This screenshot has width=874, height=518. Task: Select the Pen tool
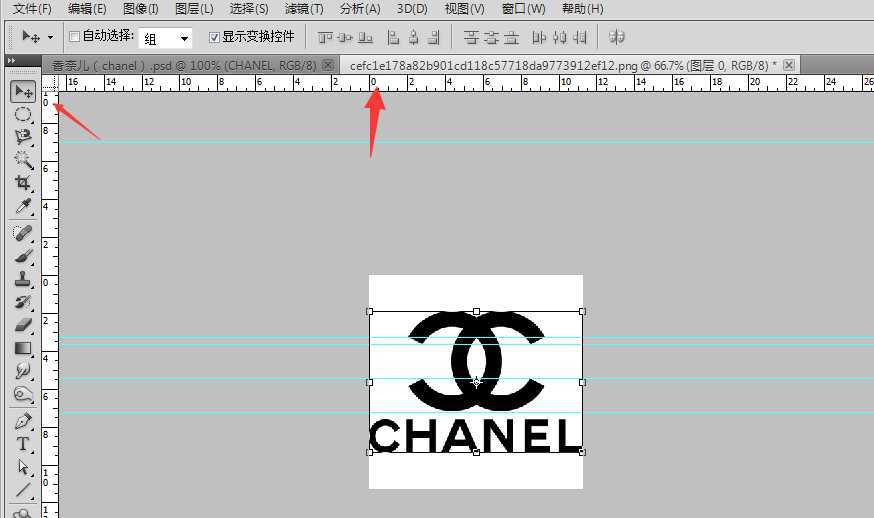pos(23,421)
